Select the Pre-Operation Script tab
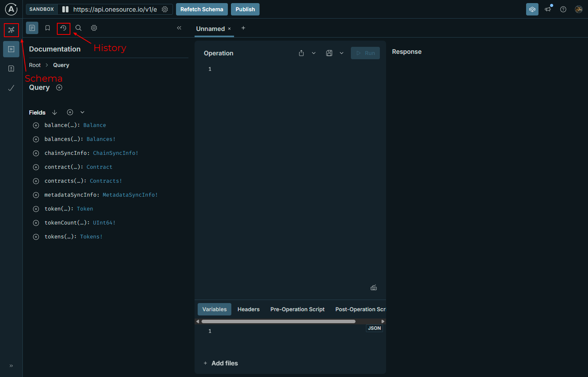 pos(297,309)
